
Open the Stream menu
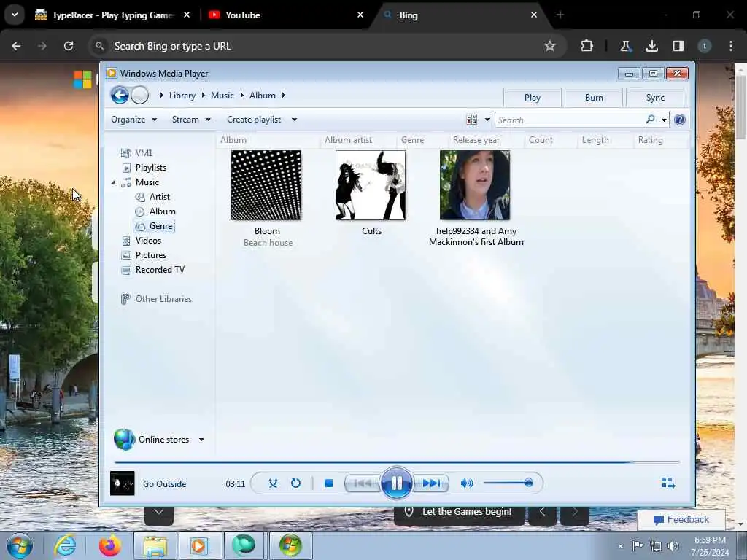pos(191,120)
